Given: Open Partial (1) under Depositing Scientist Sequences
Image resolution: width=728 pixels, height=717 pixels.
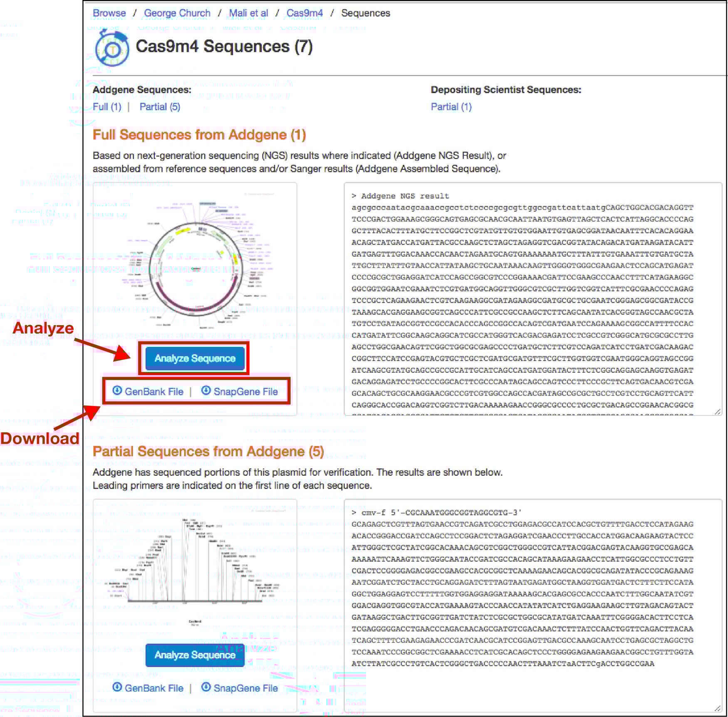Looking at the screenshot, I should [452, 107].
